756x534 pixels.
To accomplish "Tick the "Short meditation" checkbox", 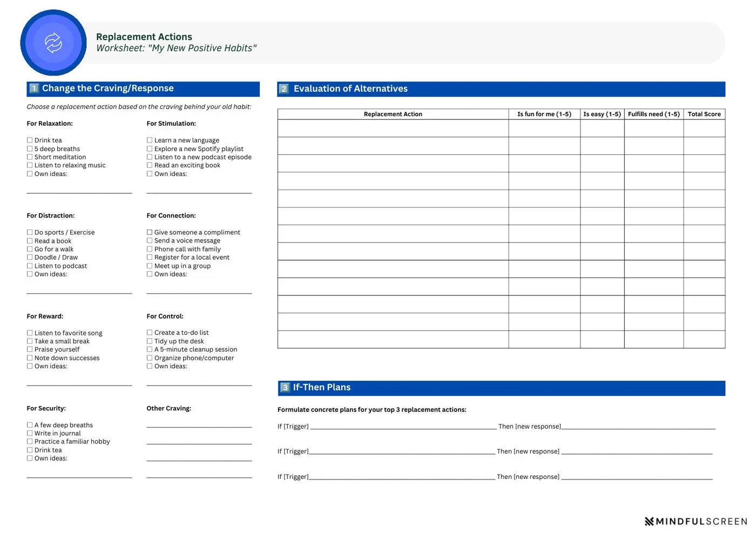I will point(30,157).
